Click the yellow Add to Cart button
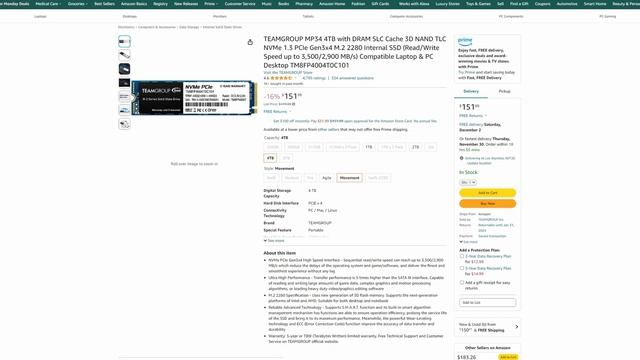This screenshot has width=640, height=360. point(487,193)
